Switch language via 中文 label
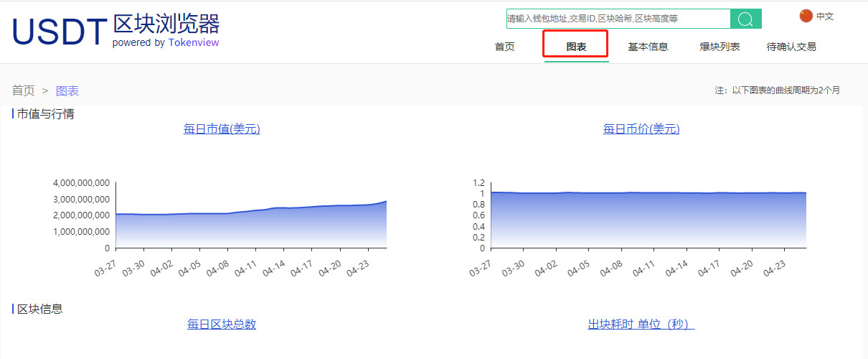The height and width of the screenshot is (359, 868). point(825,17)
